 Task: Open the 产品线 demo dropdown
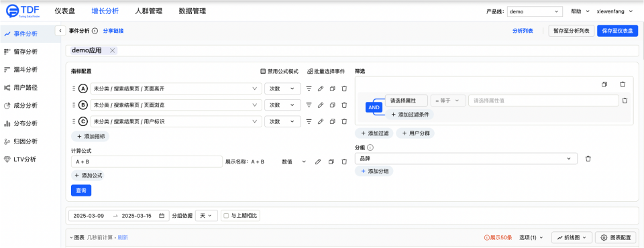point(535,11)
